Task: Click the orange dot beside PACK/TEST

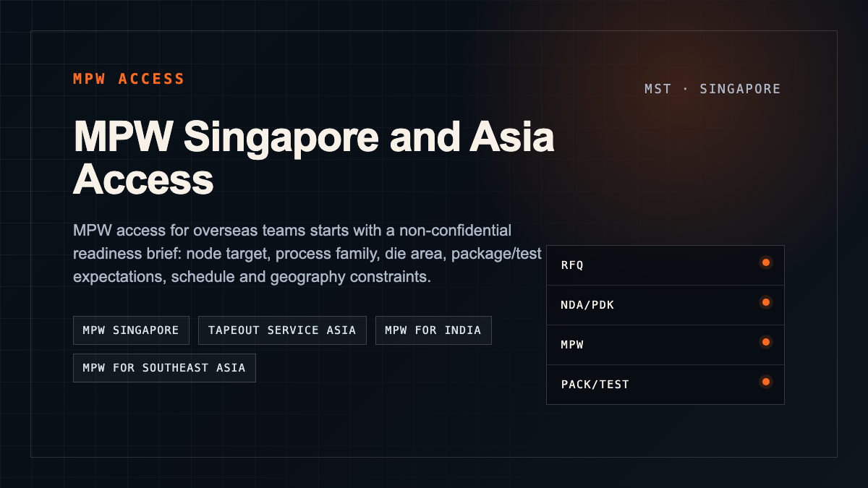Action: (766, 381)
